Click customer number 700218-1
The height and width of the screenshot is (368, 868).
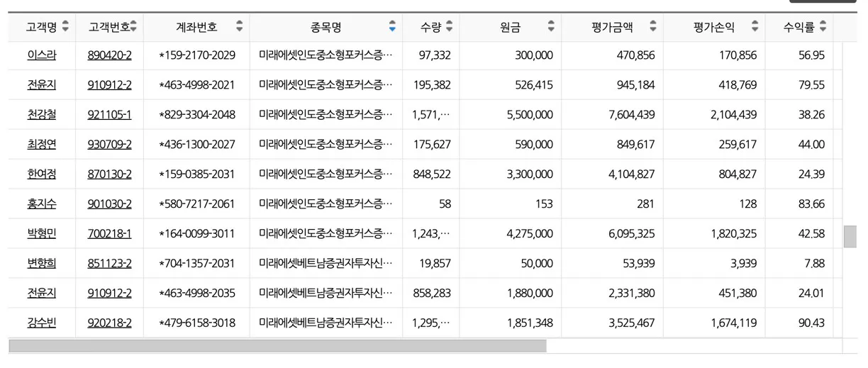[109, 233]
